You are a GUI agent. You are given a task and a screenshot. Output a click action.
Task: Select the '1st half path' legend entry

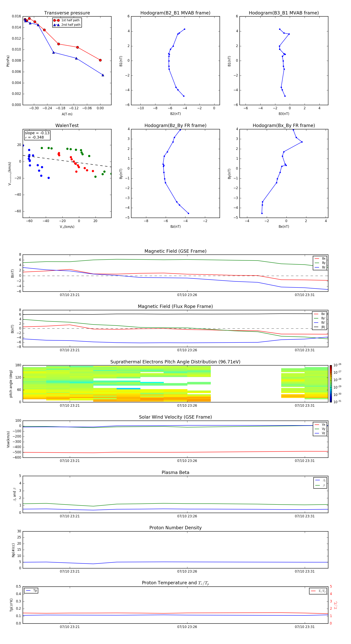[x=66, y=20]
